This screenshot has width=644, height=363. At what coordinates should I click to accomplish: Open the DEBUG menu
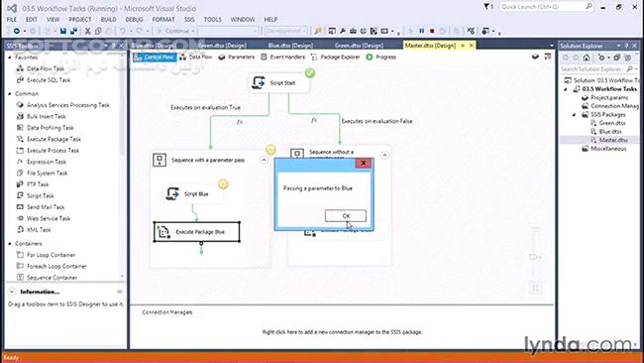click(134, 19)
